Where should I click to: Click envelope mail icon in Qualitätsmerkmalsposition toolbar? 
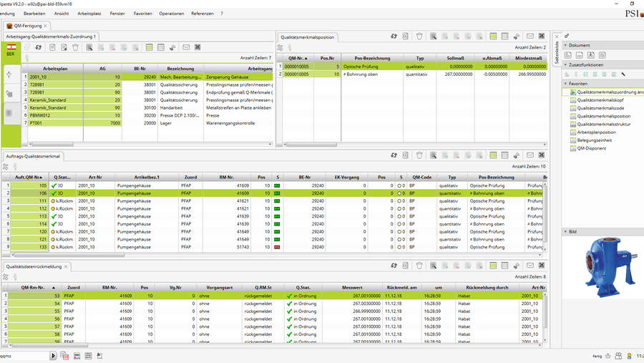click(530, 36)
